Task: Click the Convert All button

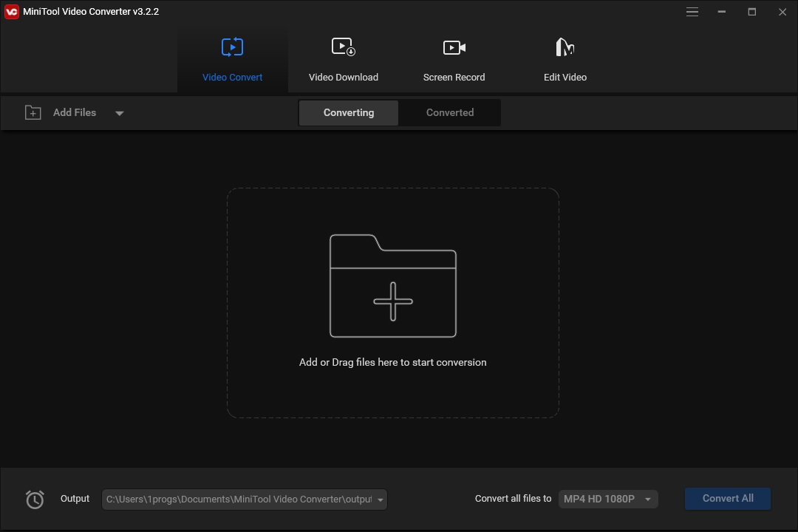Action: [727, 498]
